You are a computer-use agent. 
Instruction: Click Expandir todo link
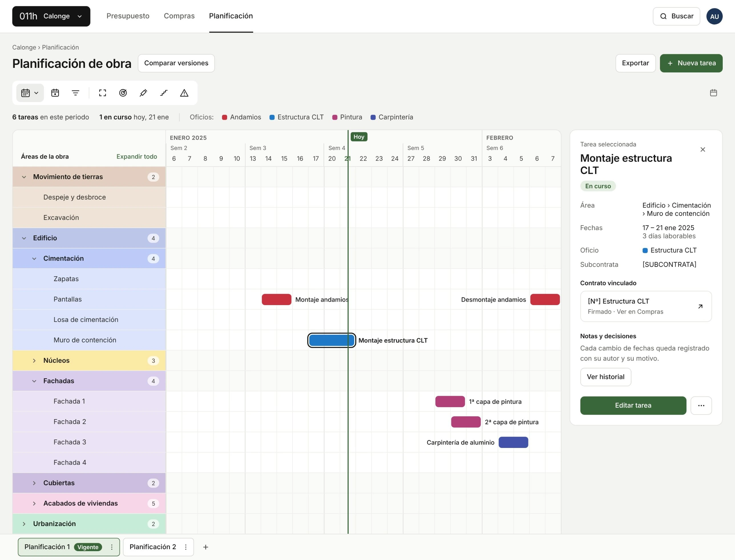click(137, 157)
